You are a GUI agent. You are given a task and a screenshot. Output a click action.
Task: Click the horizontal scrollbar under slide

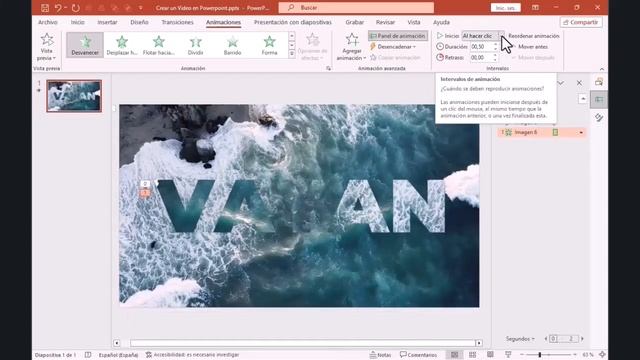pos(302,343)
